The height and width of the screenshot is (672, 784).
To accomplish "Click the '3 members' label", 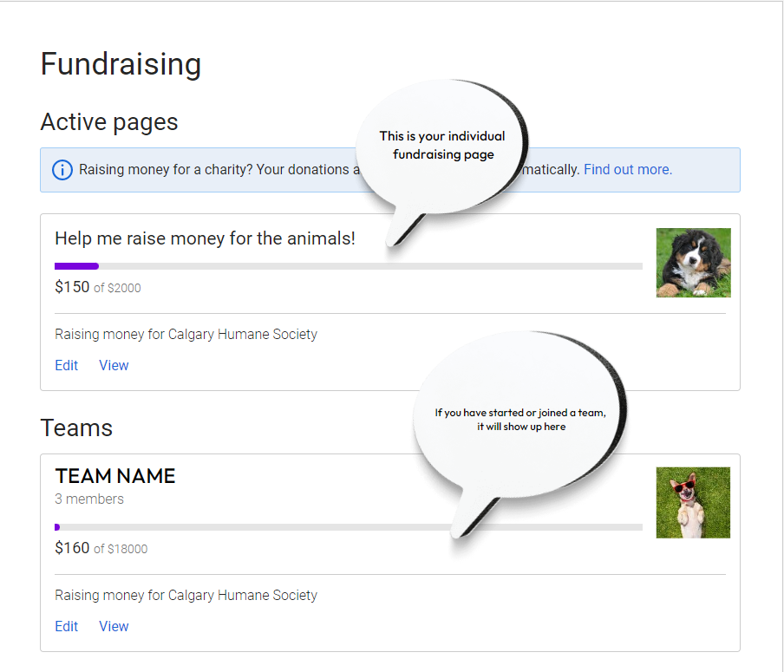I will click(x=89, y=499).
